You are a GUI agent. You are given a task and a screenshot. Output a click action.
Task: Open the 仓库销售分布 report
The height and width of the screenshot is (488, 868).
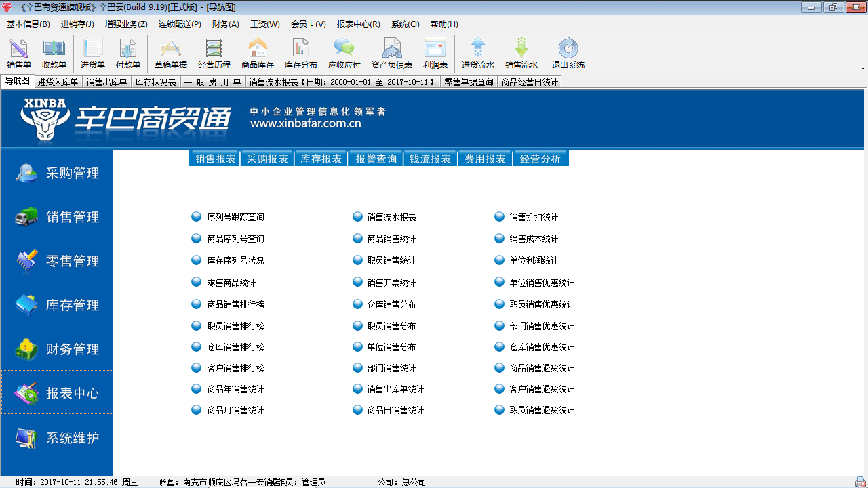(x=391, y=304)
